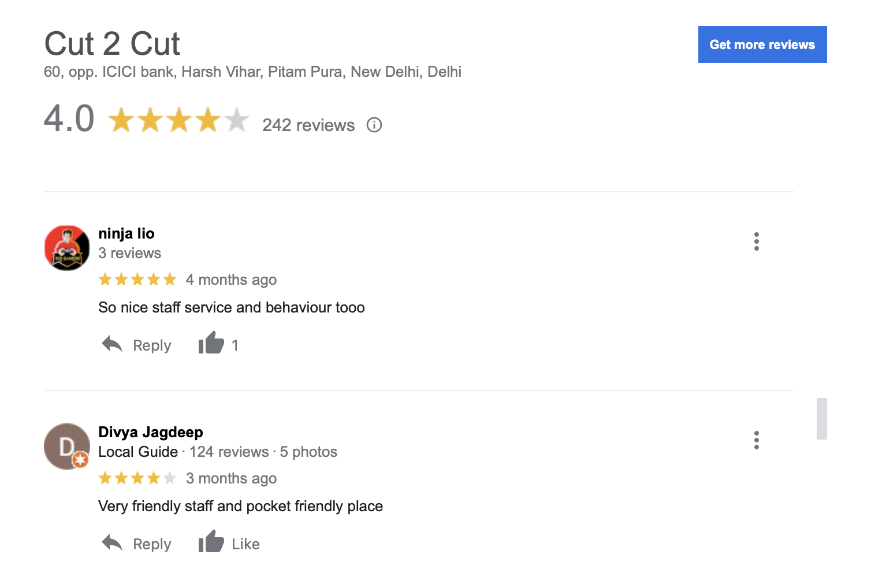The image size is (871, 588).
Task: Open the info icon beside 242 reviews
Action: click(x=374, y=125)
